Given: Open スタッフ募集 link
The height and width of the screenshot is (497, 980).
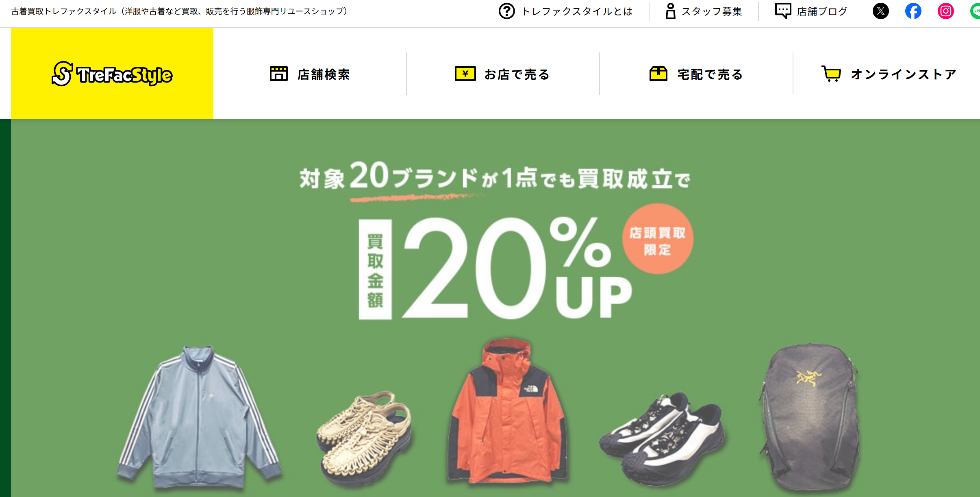Looking at the screenshot, I should coord(712,11).
